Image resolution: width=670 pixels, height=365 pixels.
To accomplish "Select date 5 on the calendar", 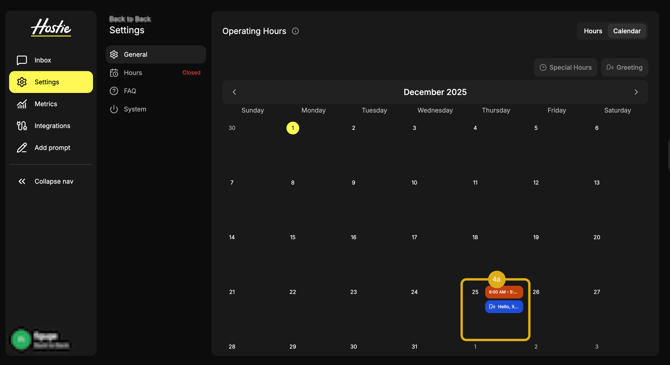I will [x=536, y=128].
